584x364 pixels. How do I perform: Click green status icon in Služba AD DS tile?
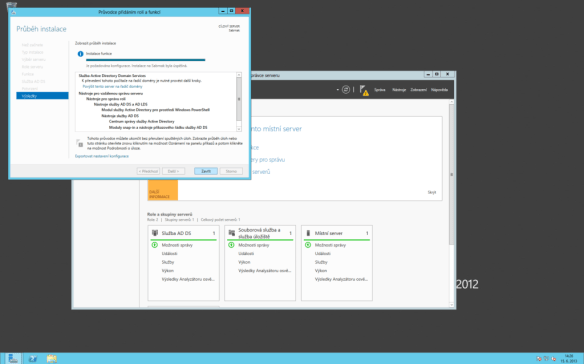pyautogui.click(x=155, y=245)
